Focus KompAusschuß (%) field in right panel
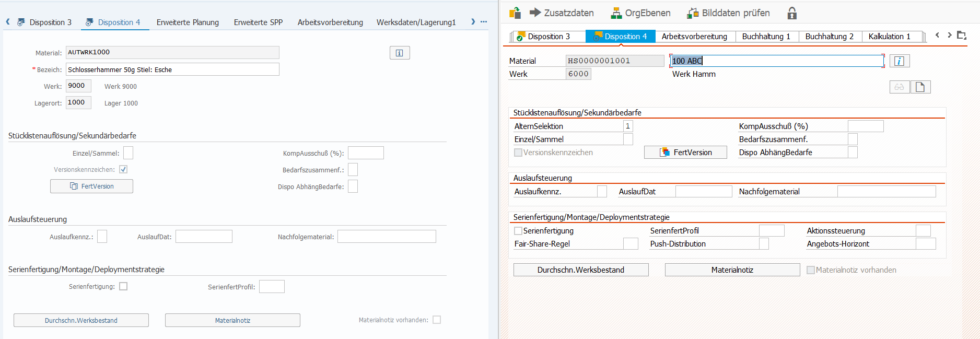Viewport: 980px width, 339px height. coord(866,126)
